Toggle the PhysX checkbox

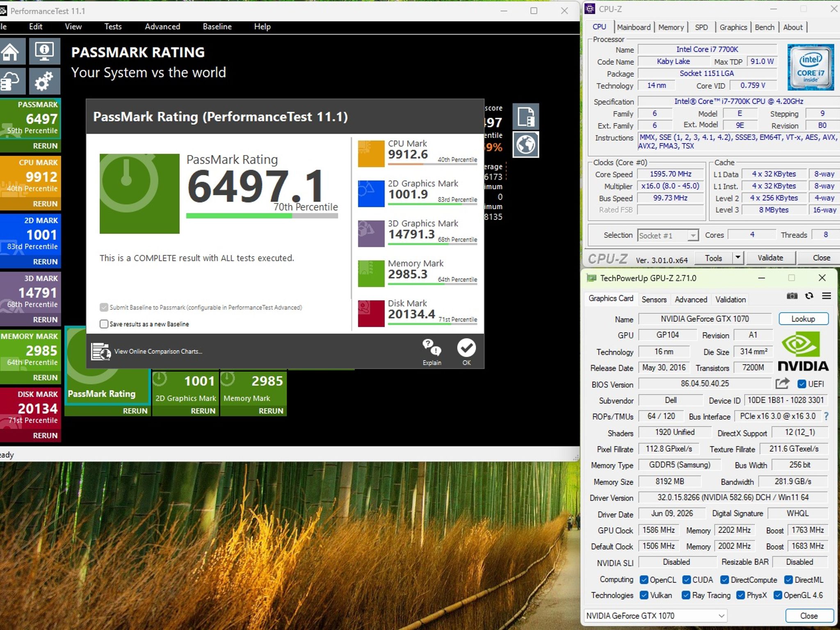click(x=740, y=595)
